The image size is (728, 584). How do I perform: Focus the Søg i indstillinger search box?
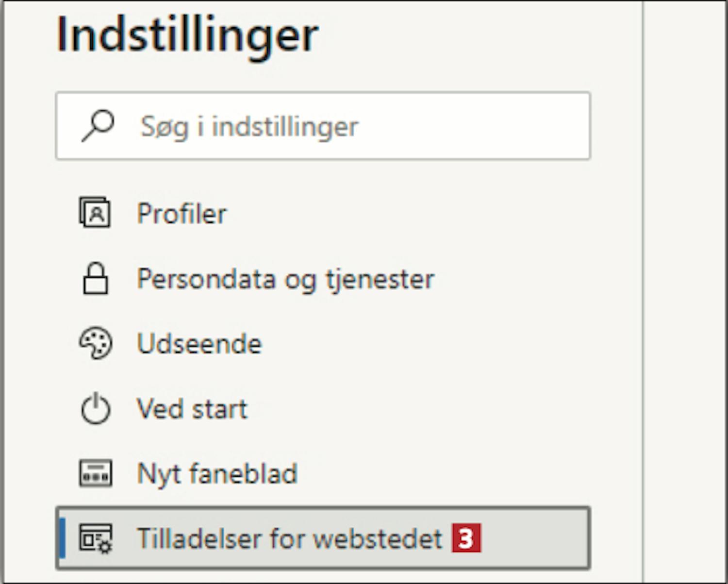pos(323,126)
